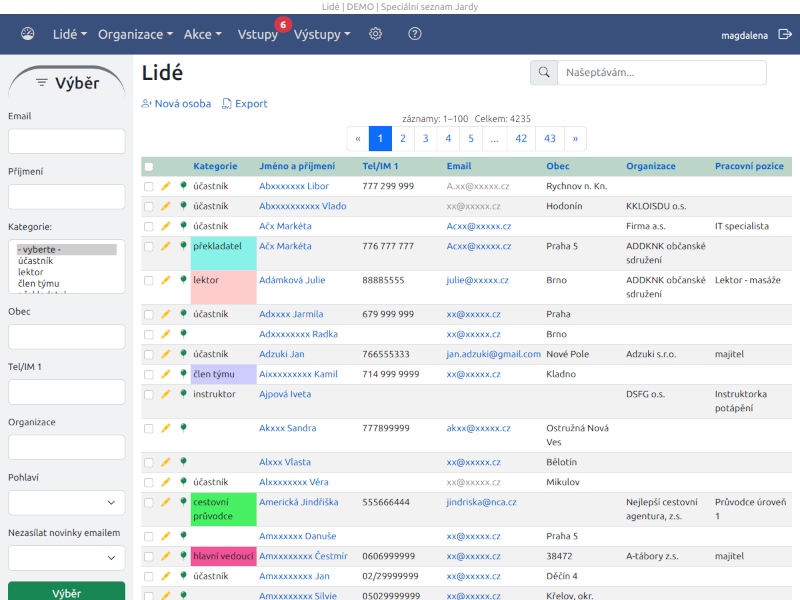This screenshot has height=600, width=800.
Task: Open the help question mark icon
Action: (415, 34)
